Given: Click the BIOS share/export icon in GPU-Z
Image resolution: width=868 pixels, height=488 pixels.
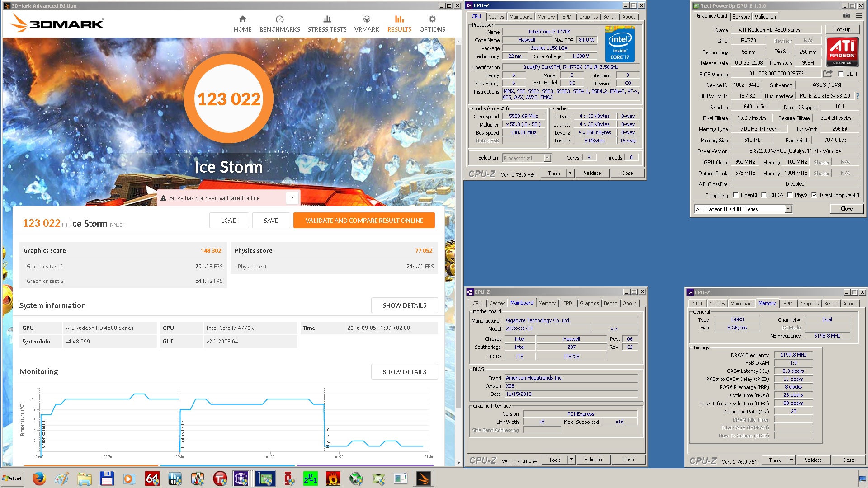Looking at the screenshot, I should (828, 74).
